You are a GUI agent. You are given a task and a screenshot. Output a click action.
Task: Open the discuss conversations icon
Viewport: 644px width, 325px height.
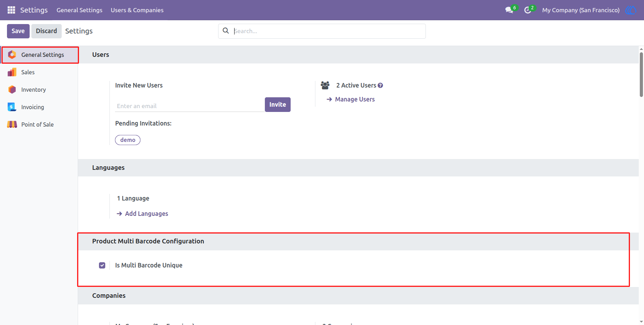tap(509, 10)
